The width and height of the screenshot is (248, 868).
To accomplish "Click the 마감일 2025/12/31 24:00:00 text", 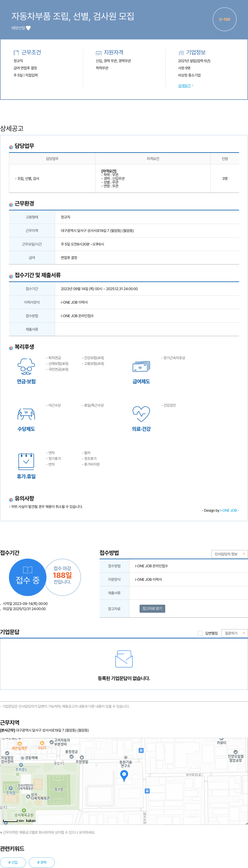I will (24, 609).
